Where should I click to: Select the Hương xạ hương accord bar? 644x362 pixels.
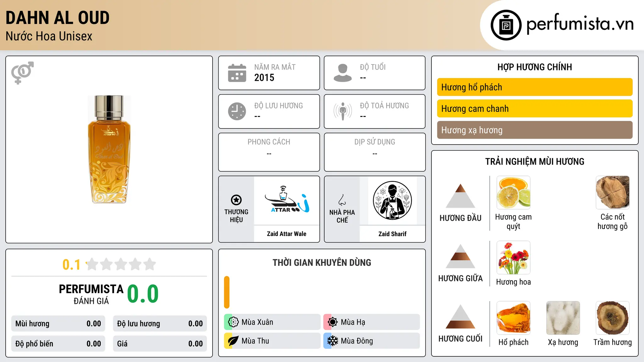tap(535, 130)
